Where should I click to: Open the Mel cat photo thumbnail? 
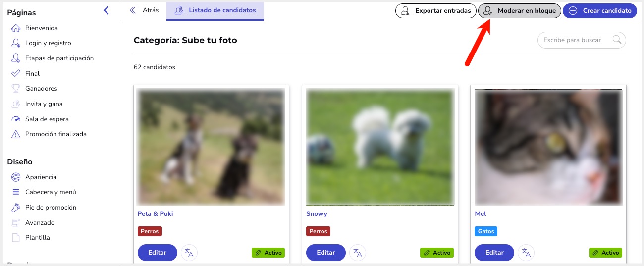point(548,147)
